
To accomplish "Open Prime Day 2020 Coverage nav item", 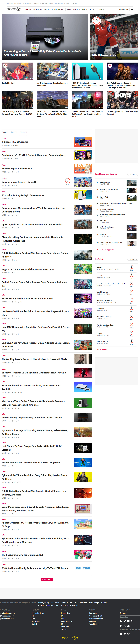I will tap(33, 9).
